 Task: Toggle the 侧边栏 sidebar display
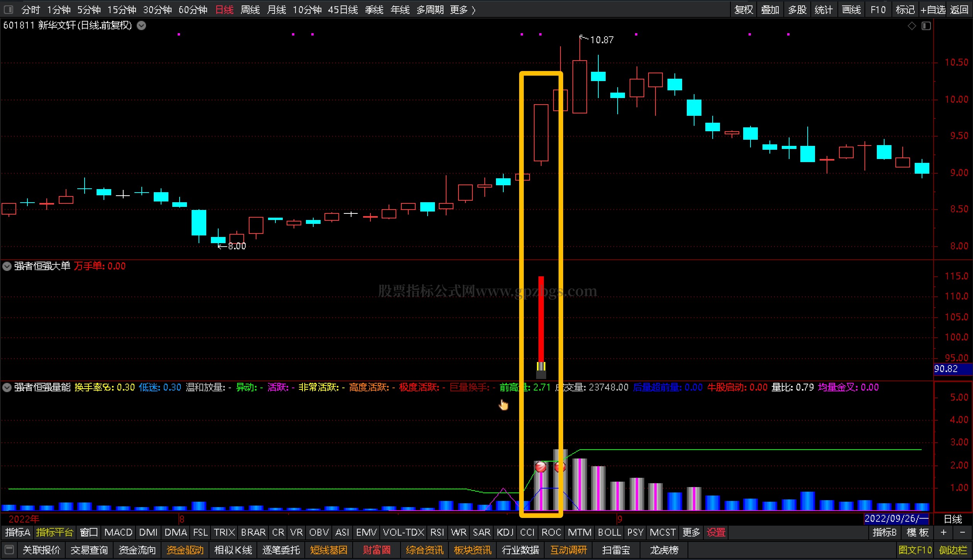[953, 550]
